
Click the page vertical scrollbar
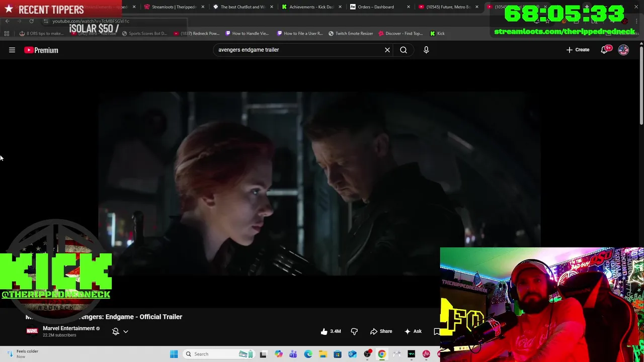[x=641, y=85]
